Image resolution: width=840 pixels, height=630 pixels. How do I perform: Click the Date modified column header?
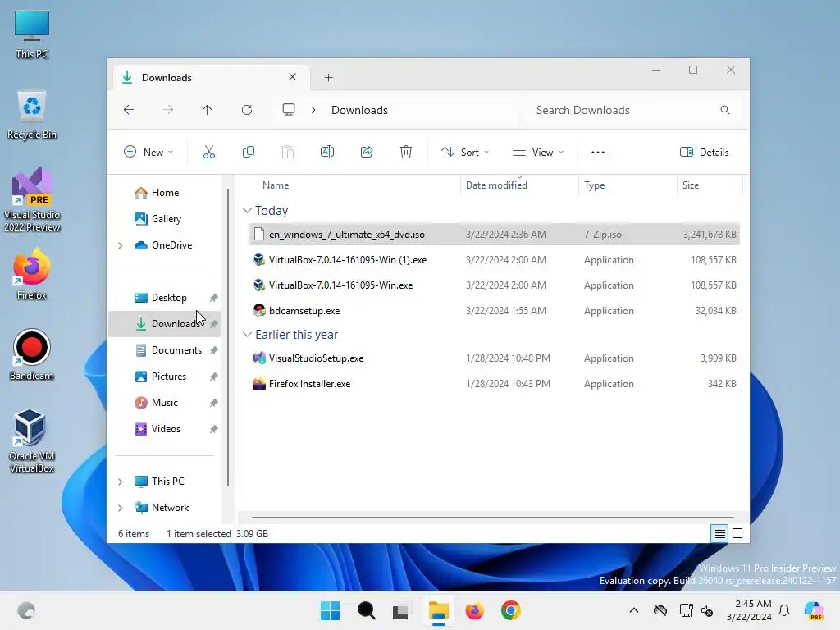[518, 185]
